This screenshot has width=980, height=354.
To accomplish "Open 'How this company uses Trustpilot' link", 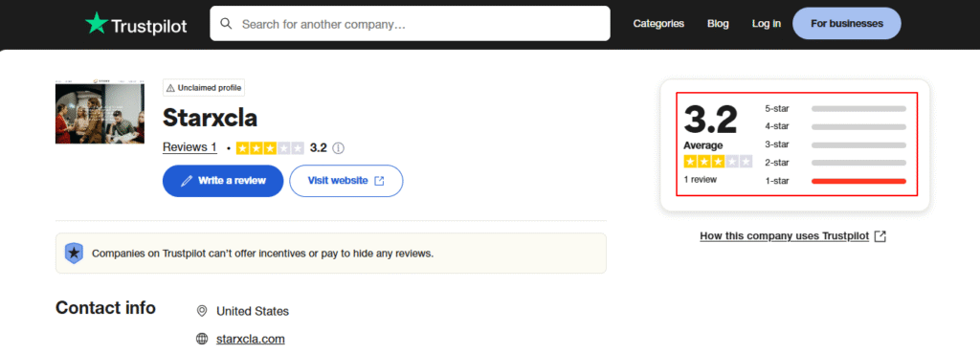I will [785, 236].
